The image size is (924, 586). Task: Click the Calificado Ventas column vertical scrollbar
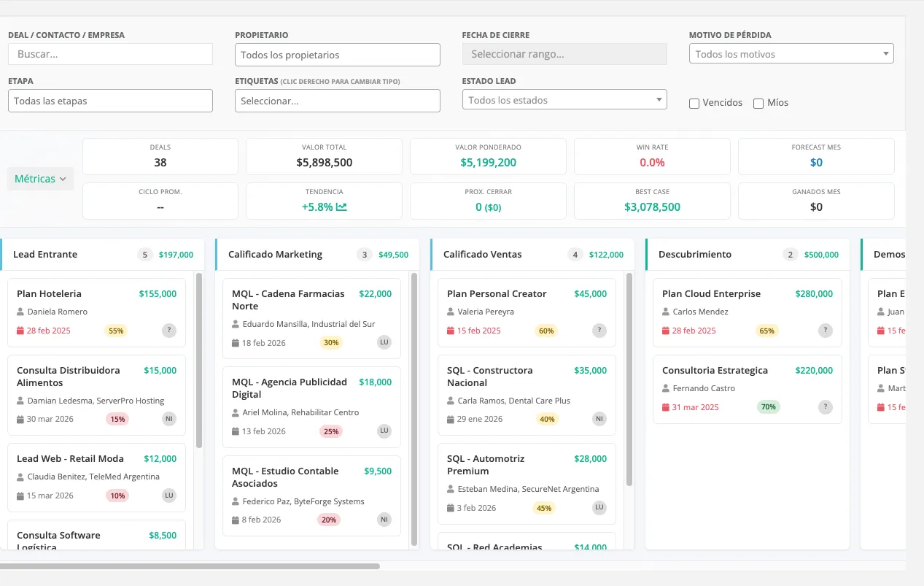click(629, 379)
